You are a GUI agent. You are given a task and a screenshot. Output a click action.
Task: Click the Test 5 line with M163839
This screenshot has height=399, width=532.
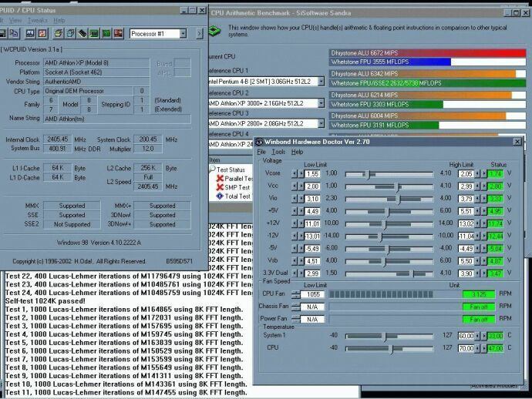(124, 343)
